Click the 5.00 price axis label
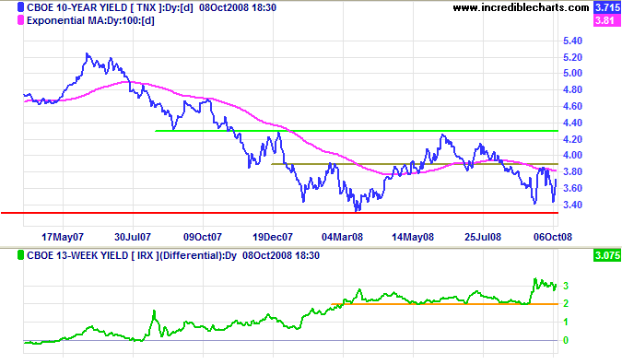The image size is (622, 364). [572, 74]
